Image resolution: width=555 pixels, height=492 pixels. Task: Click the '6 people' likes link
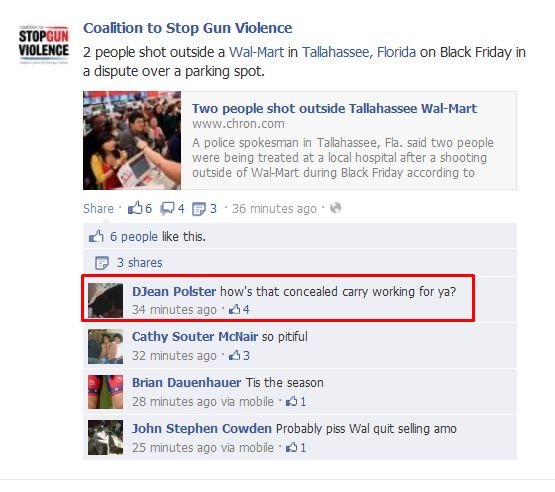pyautogui.click(x=134, y=236)
